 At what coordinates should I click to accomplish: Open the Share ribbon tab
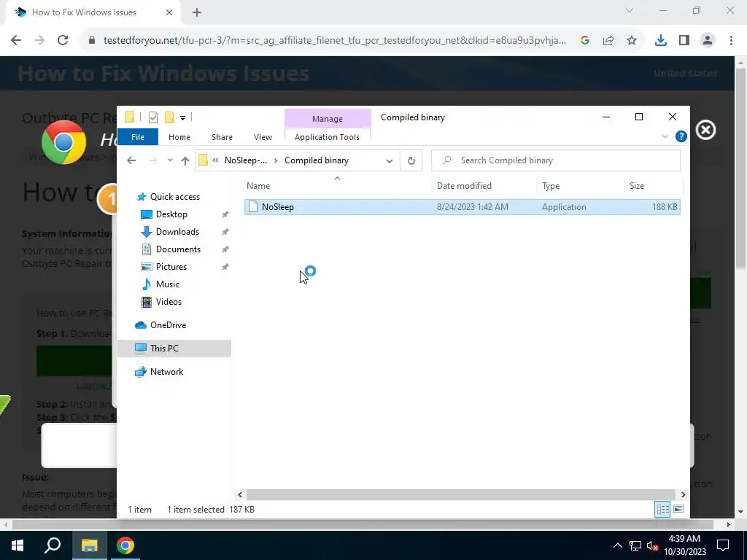click(x=222, y=137)
